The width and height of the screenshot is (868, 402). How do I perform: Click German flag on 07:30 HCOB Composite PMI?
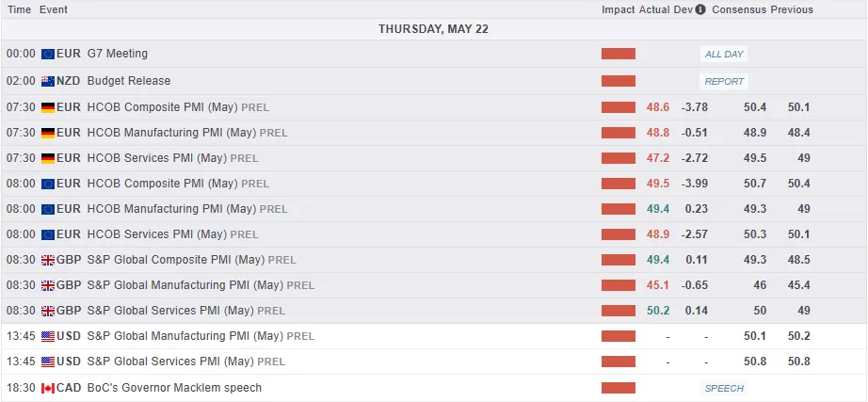(x=48, y=107)
